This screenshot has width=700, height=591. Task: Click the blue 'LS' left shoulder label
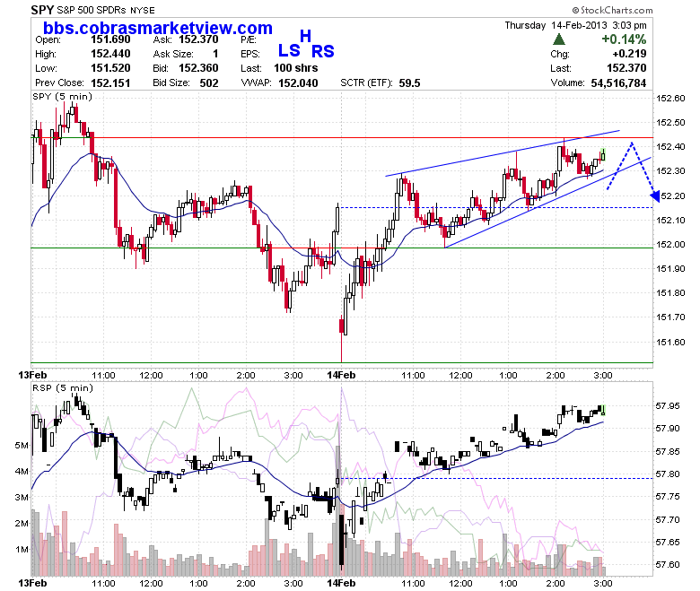click(x=289, y=51)
